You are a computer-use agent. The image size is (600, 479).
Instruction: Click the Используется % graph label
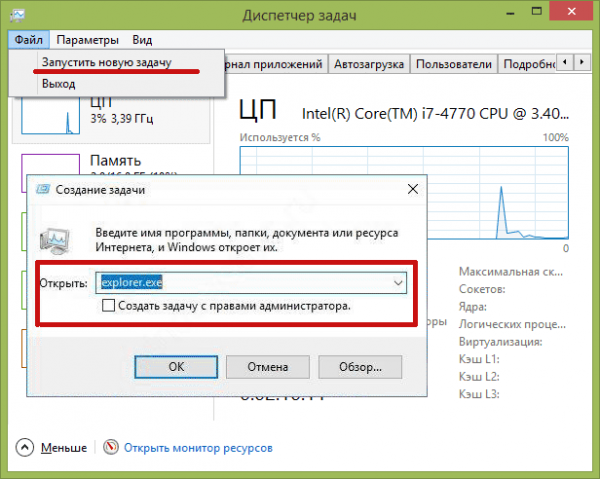280,137
